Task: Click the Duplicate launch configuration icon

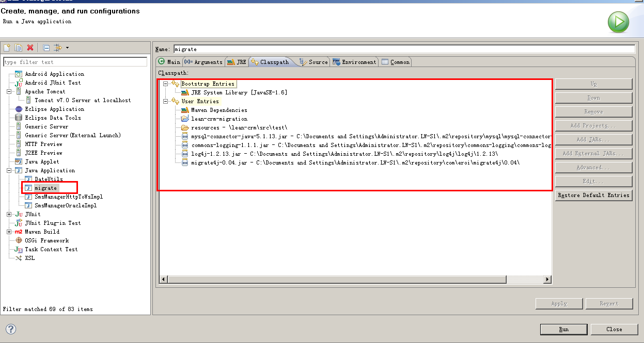Action: (x=19, y=48)
